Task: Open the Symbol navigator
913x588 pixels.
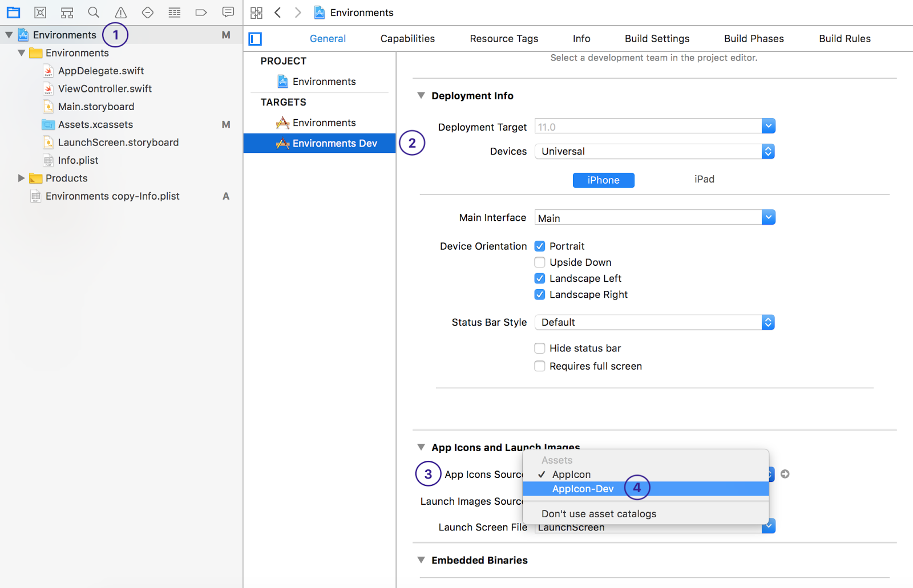Action: coord(67,13)
